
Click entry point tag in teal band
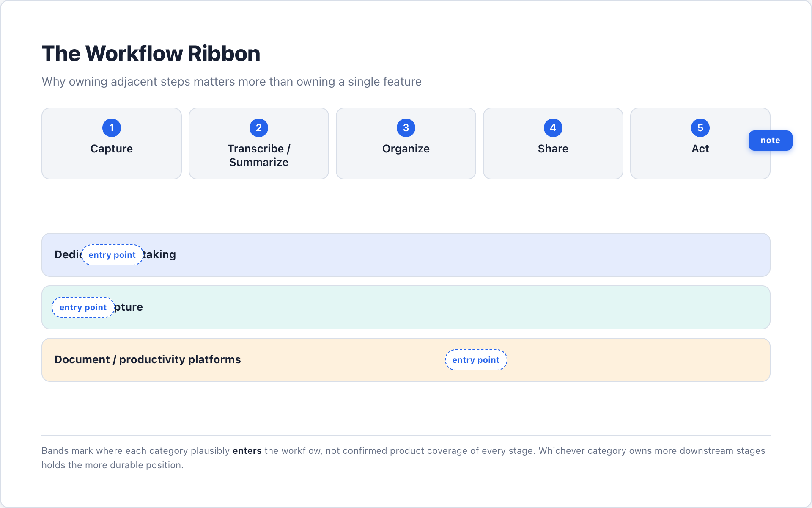click(83, 307)
